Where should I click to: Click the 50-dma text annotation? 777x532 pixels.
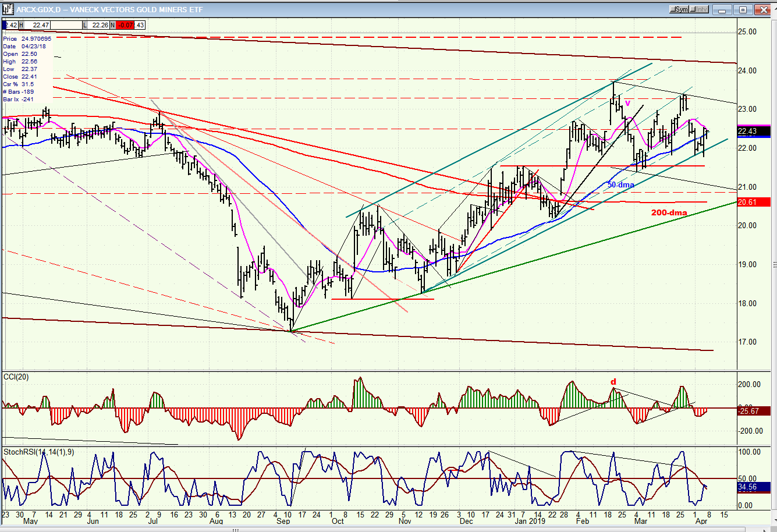click(620, 185)
